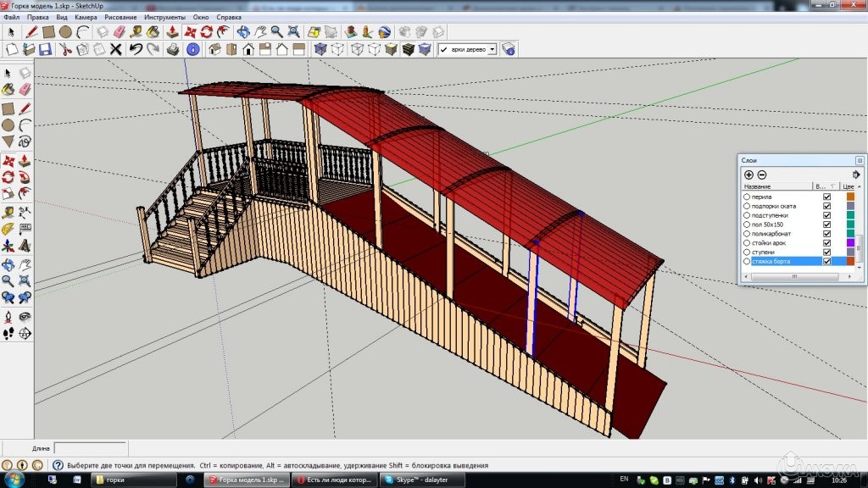The width and height of the screenshot is (868, 488).
Task: Click the purple color swatch of стойки арок
Action: 850,243
